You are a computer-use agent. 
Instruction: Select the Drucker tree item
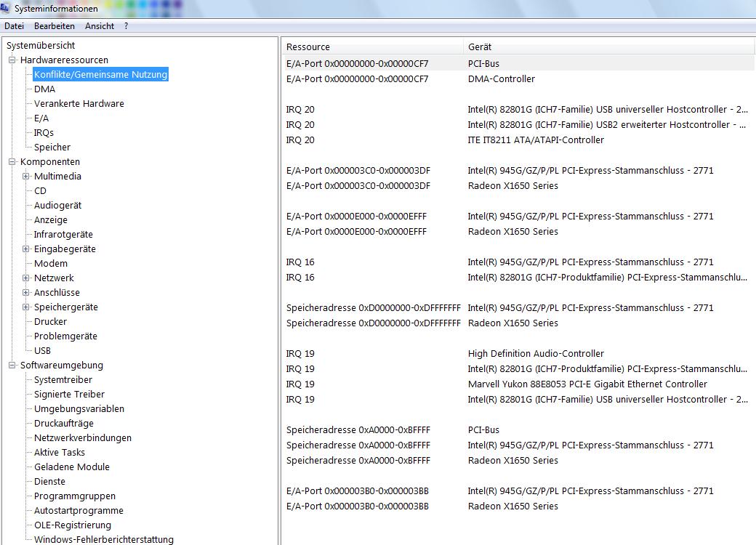point(50,321)
